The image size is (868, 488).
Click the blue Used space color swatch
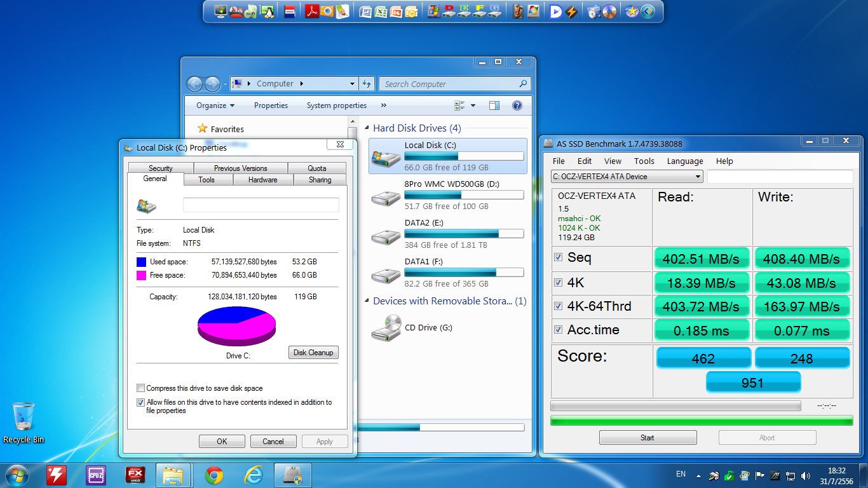(x=141, y=262)
